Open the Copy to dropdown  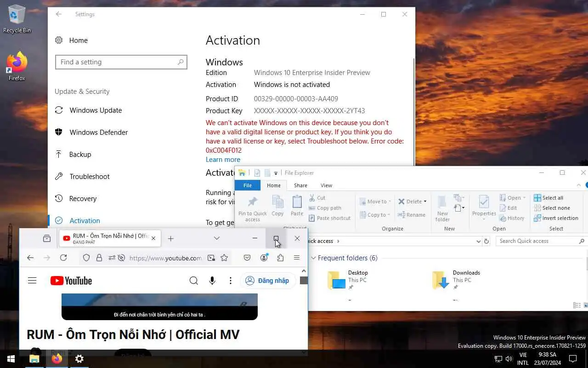[x=375, y=215]
